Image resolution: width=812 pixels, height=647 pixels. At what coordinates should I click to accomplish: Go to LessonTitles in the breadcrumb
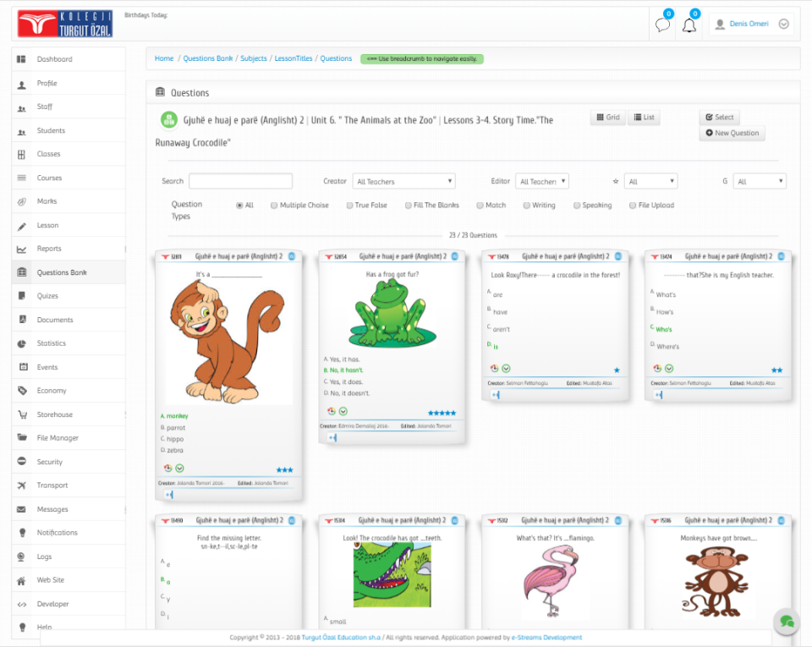[x=294, y=58]
